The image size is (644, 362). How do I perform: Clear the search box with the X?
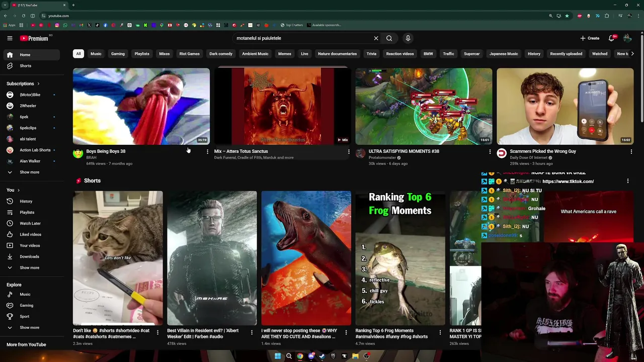[x=376, y=38]
